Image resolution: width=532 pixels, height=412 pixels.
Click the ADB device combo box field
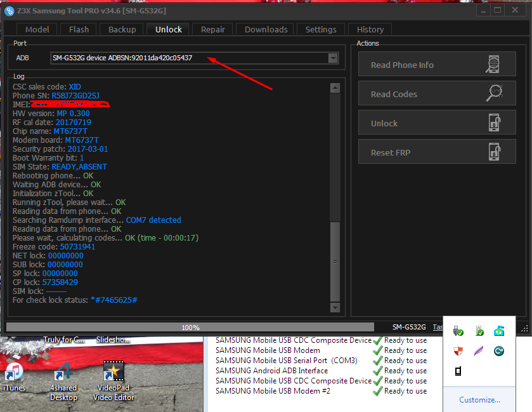194,58
